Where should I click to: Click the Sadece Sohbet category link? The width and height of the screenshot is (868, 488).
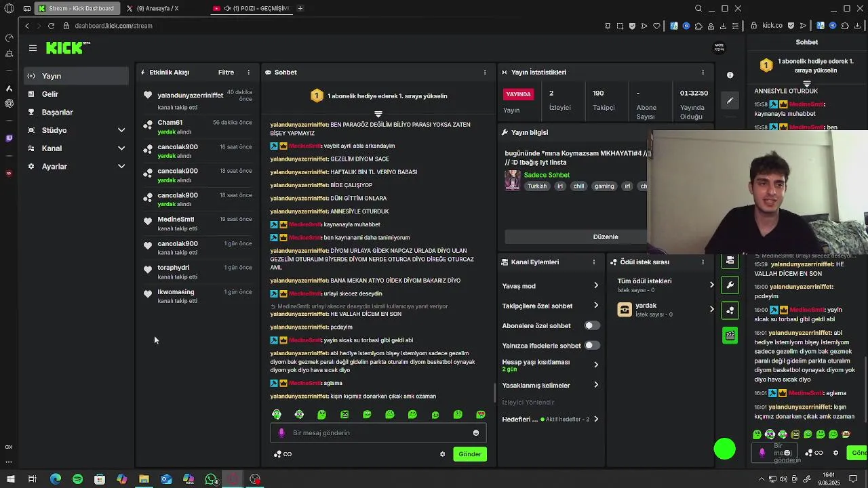point(547,175)
